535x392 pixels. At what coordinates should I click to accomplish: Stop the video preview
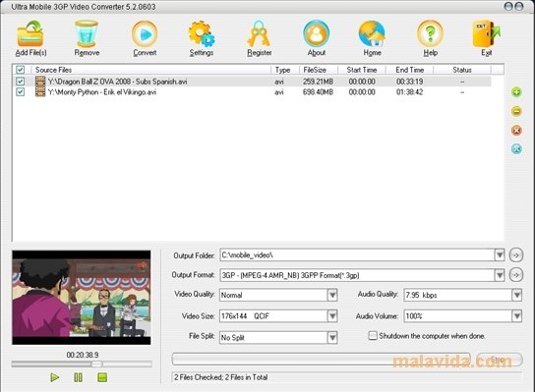(x=102, y=377)
